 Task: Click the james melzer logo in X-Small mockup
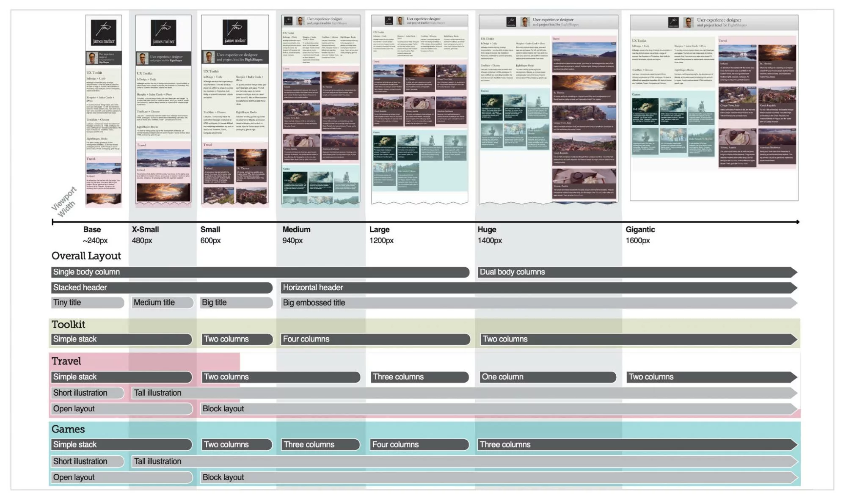pyautogui.click(x=163, y=33)
